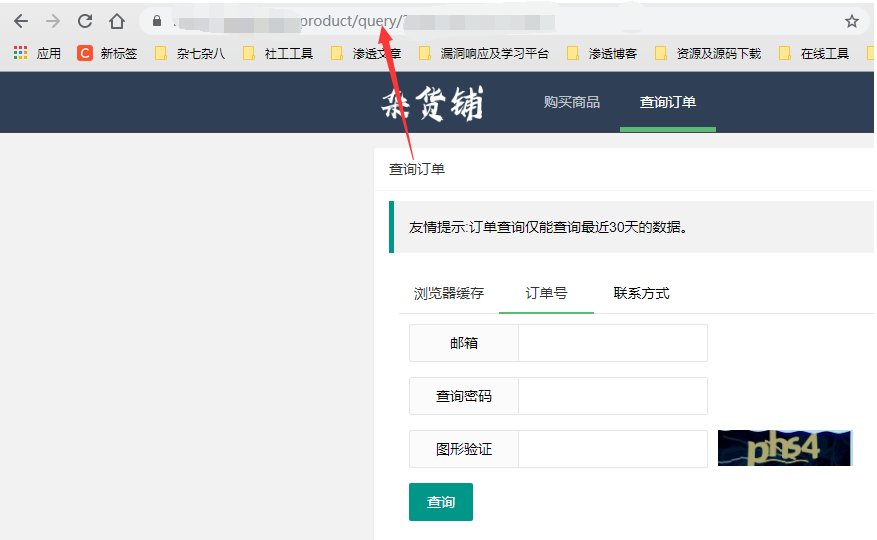
Task: Select the 联系方式 tab
Action: tap(641, 293)
